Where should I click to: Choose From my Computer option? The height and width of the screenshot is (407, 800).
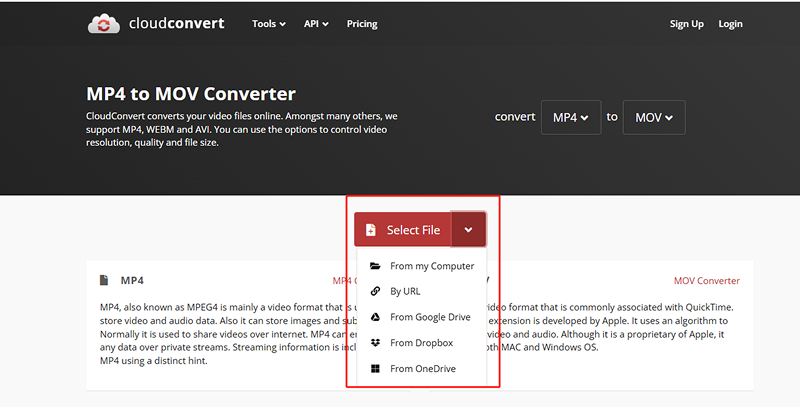[x=421, y=266]
